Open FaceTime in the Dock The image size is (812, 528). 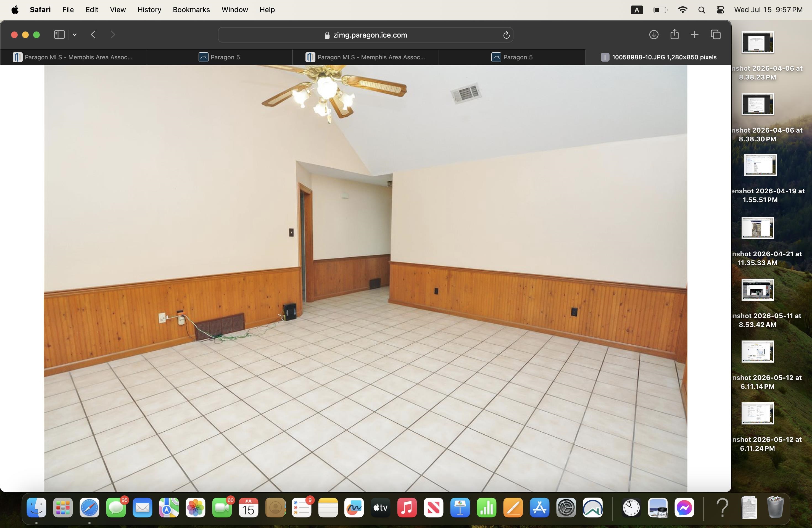[222, 508]
